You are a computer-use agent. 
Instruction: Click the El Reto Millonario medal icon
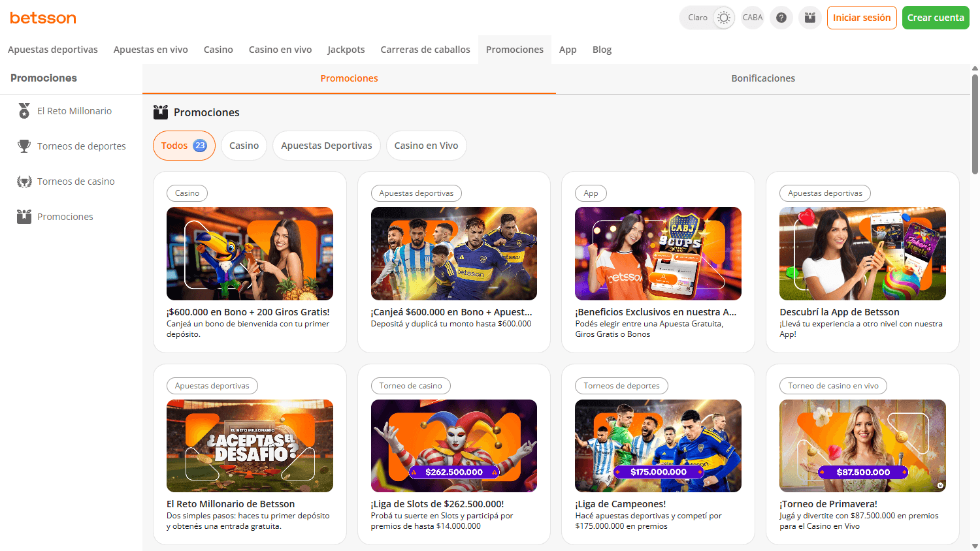24,111
